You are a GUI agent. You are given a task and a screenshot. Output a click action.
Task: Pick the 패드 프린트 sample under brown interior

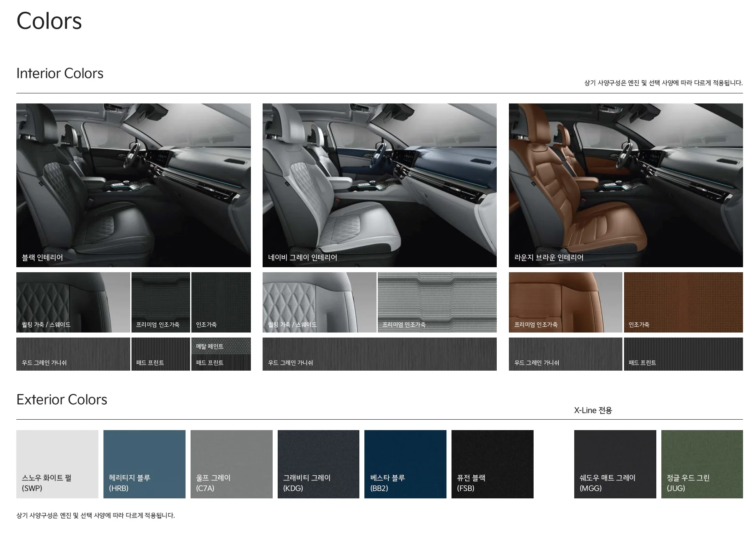point(684,354)
